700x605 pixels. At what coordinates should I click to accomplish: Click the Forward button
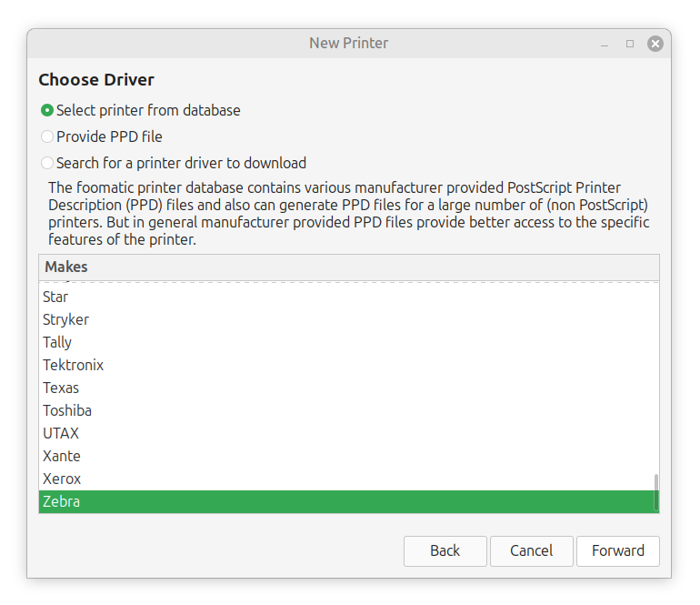[x=617, y=550]
